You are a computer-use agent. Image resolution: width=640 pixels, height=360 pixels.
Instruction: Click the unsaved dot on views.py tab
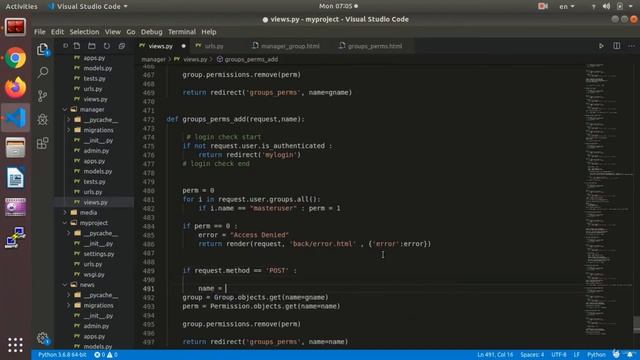pyautogui.click(x=183, y=46)
